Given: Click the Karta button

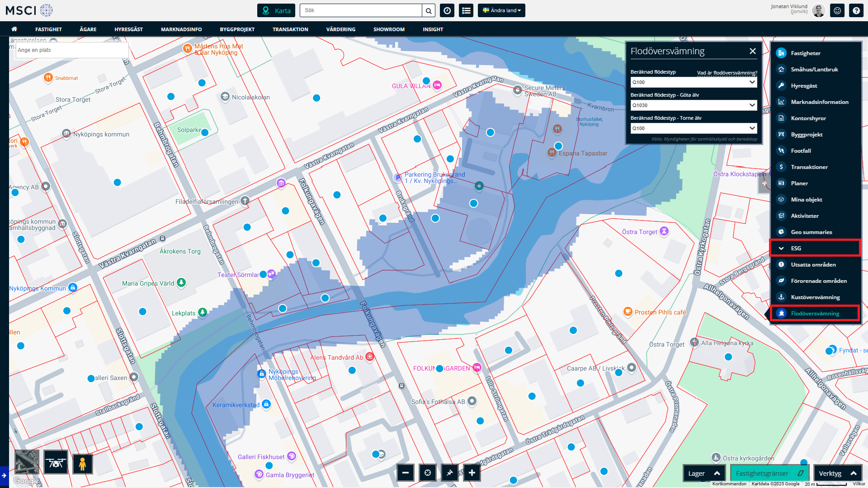Looking at the screenshot, I should (276, 10).
